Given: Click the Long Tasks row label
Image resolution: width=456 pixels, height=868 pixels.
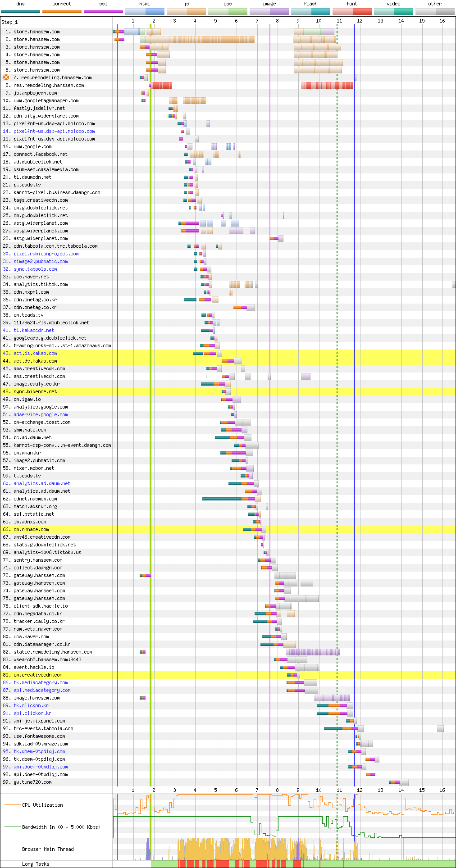Looking at the screenshot, I should click(36, 864).
